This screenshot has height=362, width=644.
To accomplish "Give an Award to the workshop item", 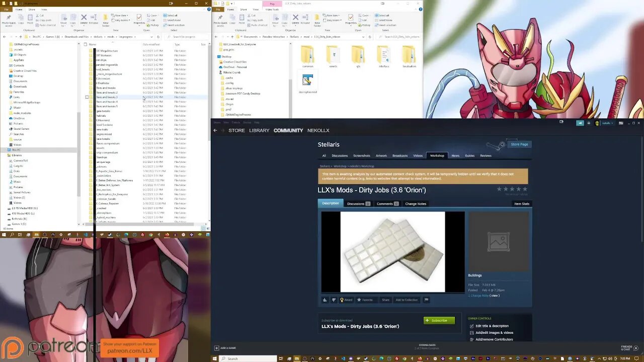I will pos(346,300).
